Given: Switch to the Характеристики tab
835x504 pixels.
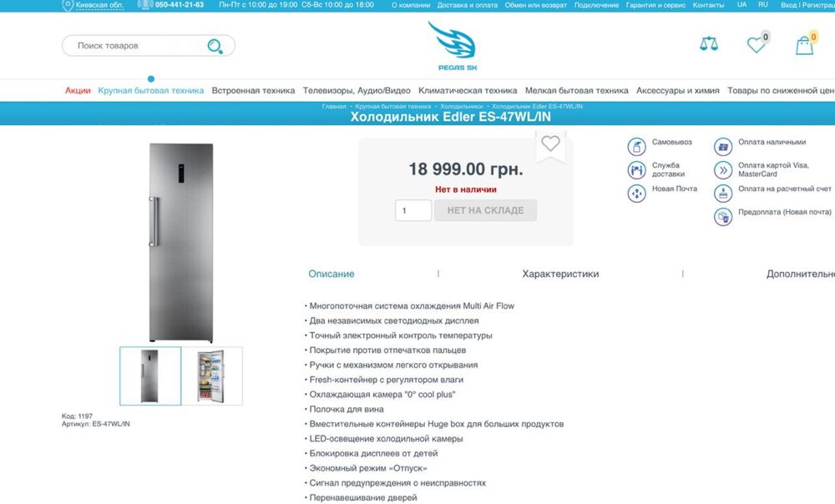Looking at the screenshot, I should (x=560, y=274).
